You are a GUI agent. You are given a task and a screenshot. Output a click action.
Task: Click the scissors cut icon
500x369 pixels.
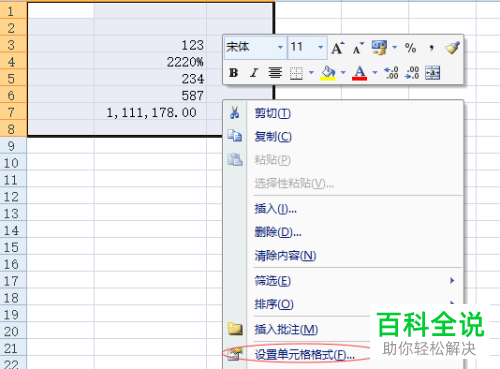(235, 113)
